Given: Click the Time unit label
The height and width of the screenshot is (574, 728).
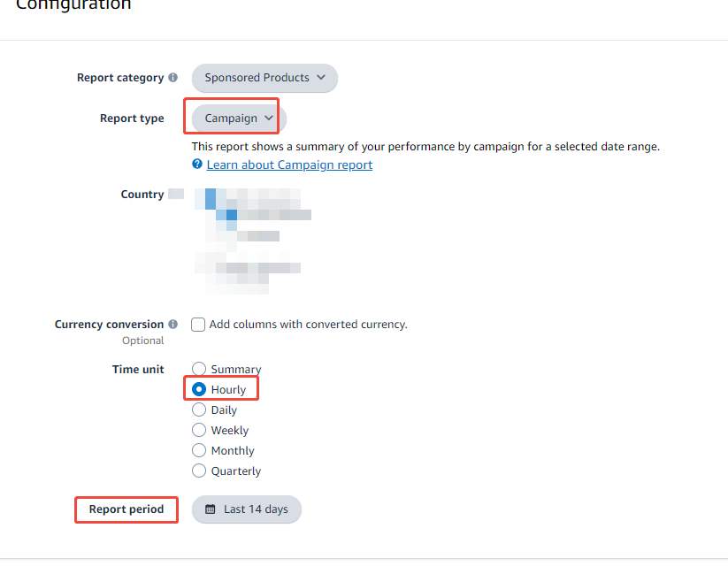Looking at the screenshot, I should (138, 369).
